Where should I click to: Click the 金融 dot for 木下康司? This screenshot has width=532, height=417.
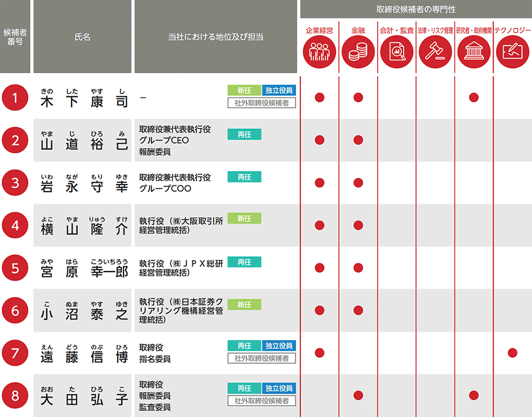[358, 98]
